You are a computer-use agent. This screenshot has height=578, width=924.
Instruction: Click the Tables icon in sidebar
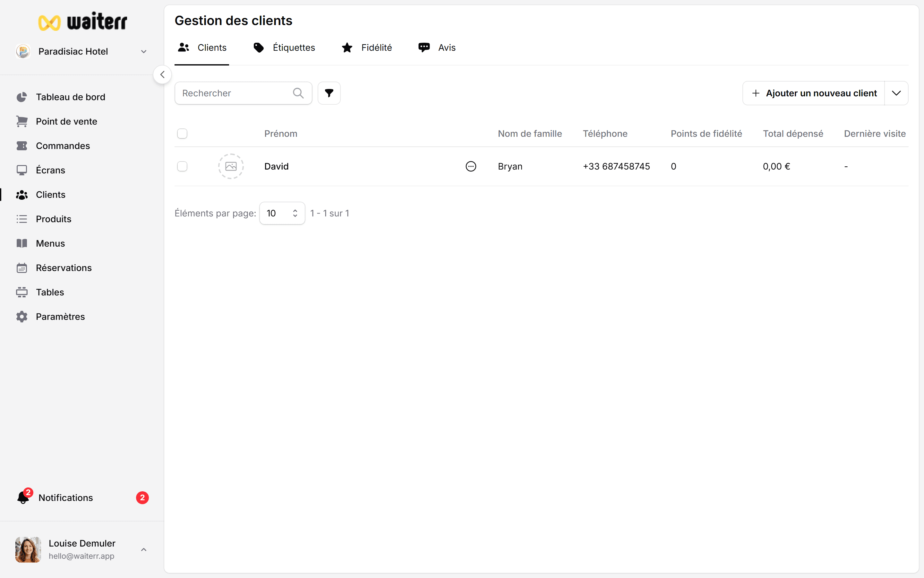coord(22,293)
